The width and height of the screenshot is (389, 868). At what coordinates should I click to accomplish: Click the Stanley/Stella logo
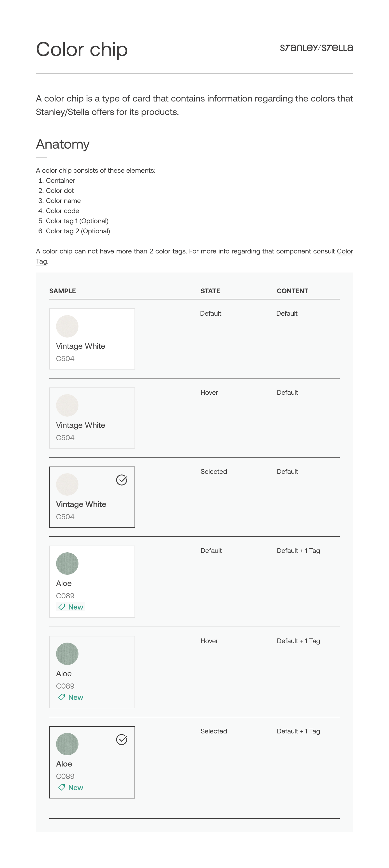click(x=316, y=48)
